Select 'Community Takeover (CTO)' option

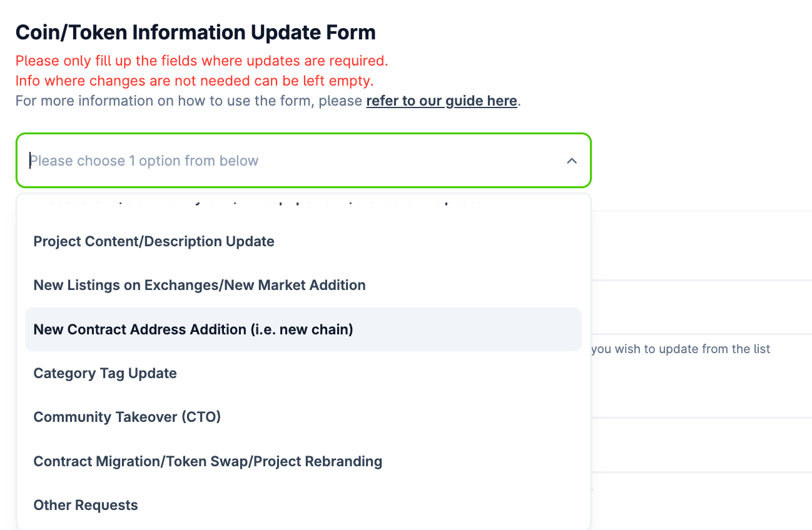(126, 417)
